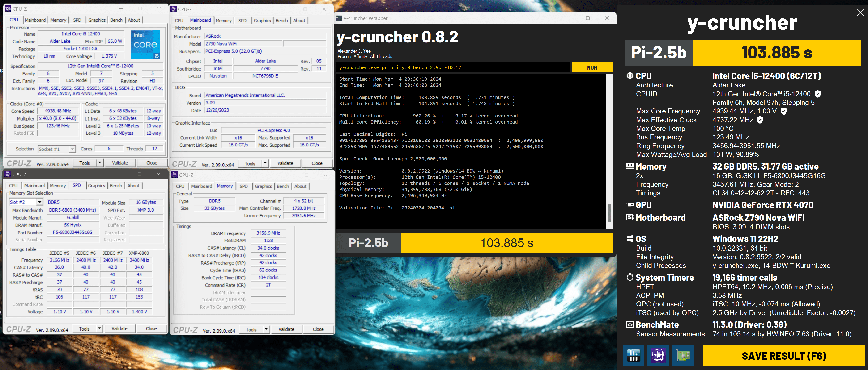This screenshot has width=868, height=370.
Task: Launch the purple CPU-Z chip icon in BenchMate
Action: point(658,355)
